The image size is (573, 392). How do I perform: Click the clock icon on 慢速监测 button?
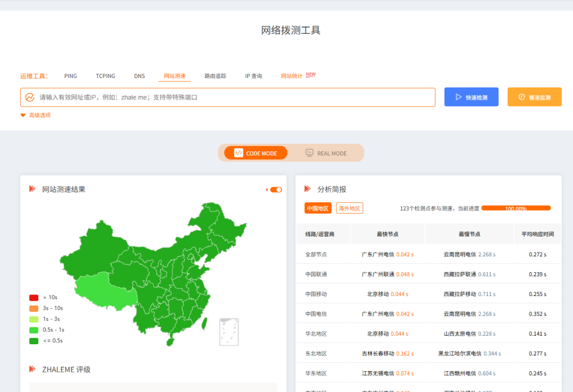(522, 97)
